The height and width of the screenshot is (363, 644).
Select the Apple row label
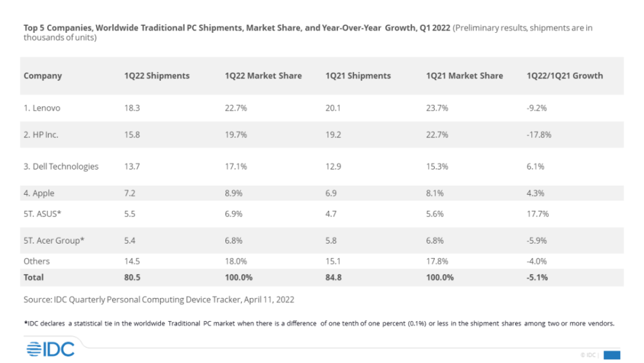click(39, 193)
